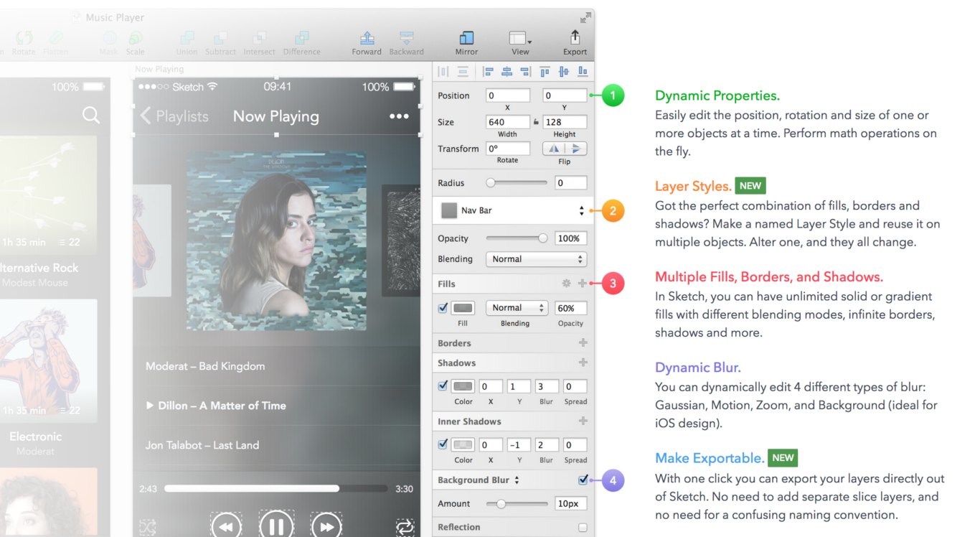Align objects to top edge
Viewport: 980px width, 537px height.
click(545, 71)
